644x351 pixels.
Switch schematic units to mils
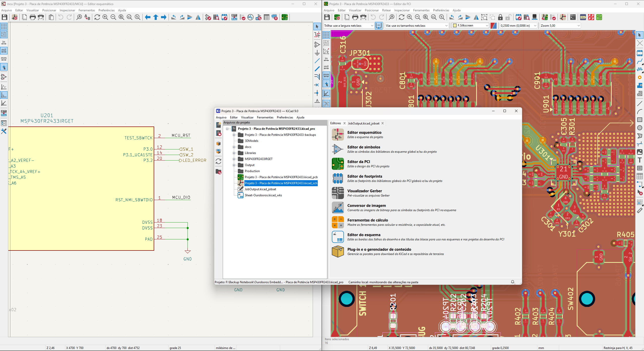click(4, 50)
